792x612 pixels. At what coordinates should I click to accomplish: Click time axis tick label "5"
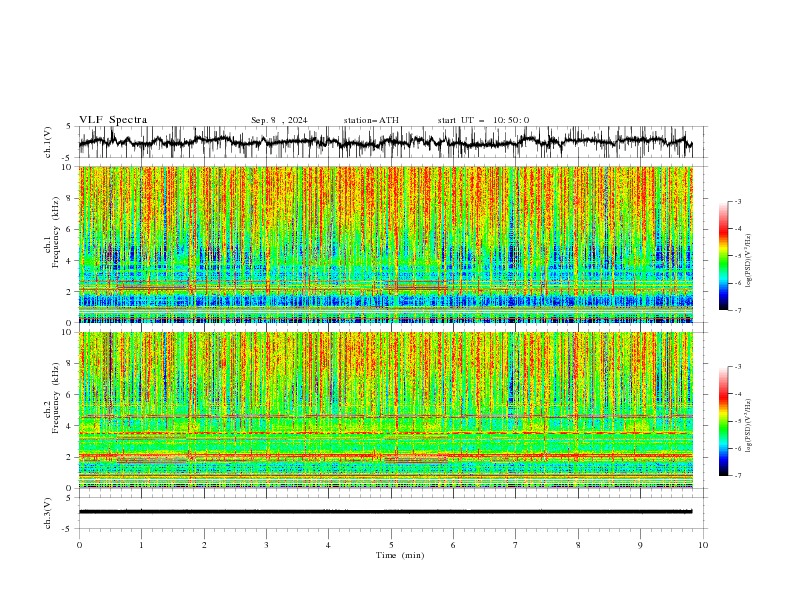coord(391,545)
